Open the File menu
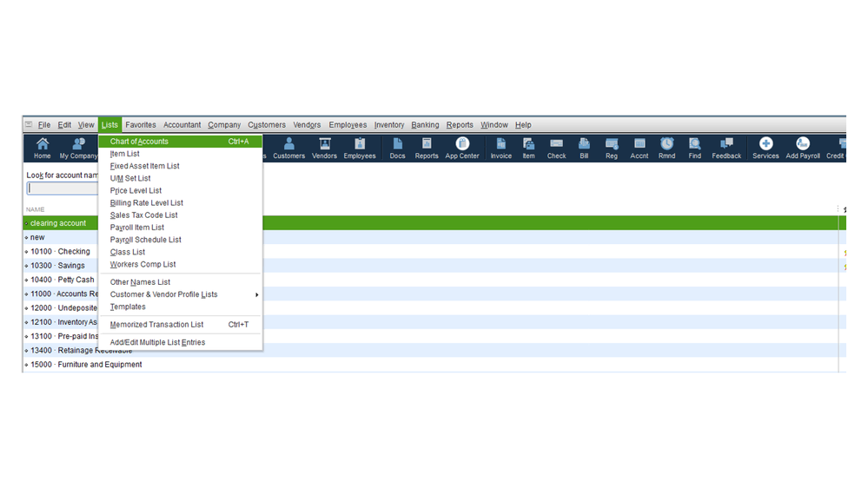868x488 pixels. tap(43, 124)
